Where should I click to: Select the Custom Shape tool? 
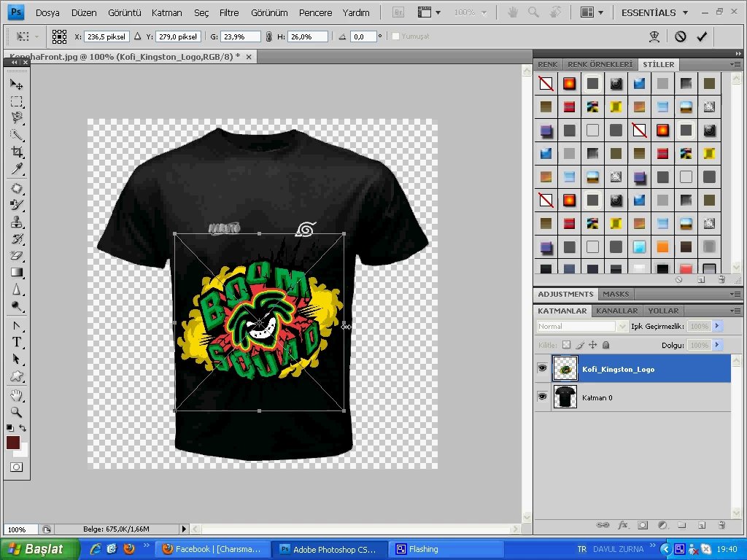point(17,376)
